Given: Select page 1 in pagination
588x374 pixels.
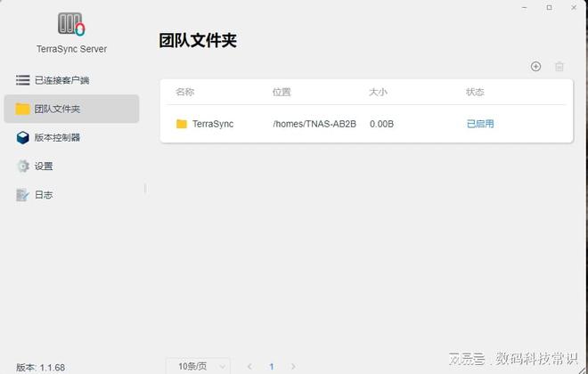Looking at the screenshot, I should [272, 367].
